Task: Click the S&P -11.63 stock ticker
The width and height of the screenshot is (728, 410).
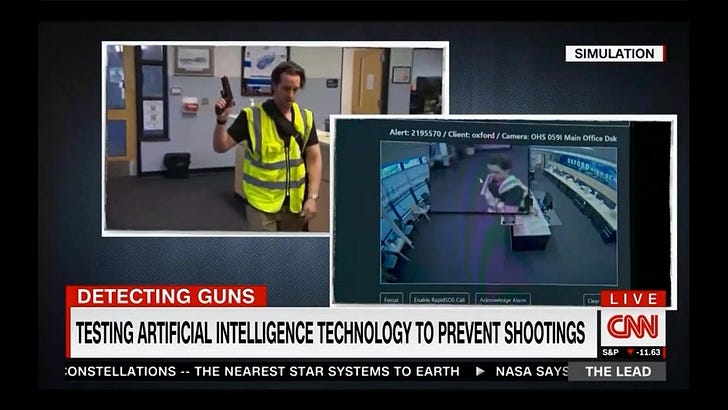Action: coord(632,352)
